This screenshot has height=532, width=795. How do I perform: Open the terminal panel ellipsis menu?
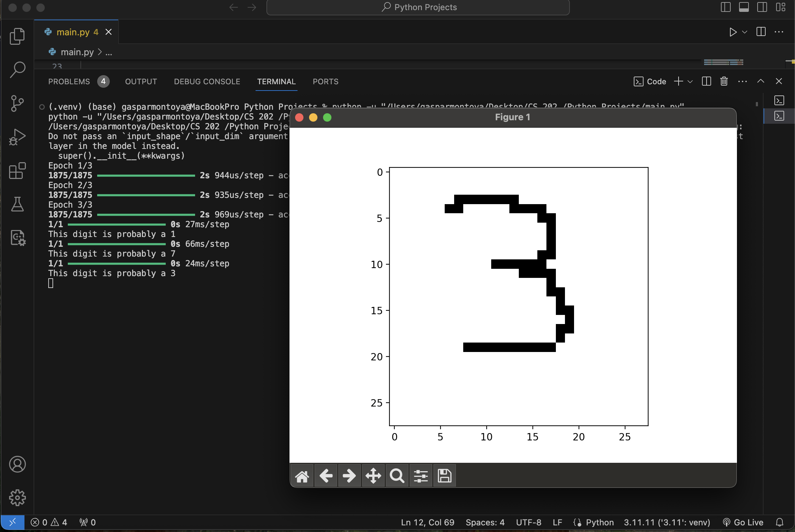pyautogui.click(x=743, y=81)
